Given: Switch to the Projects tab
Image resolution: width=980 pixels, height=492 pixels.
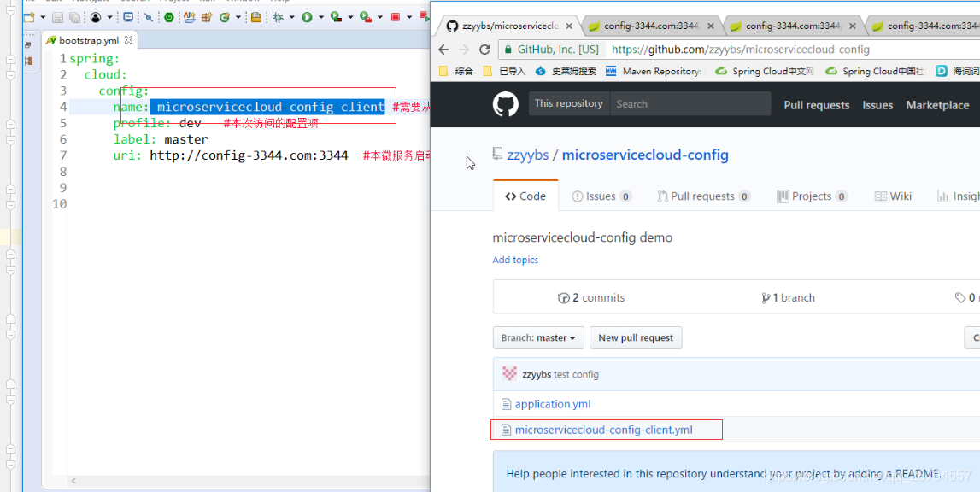Looking at the screenshot, I should coord(811,196).
